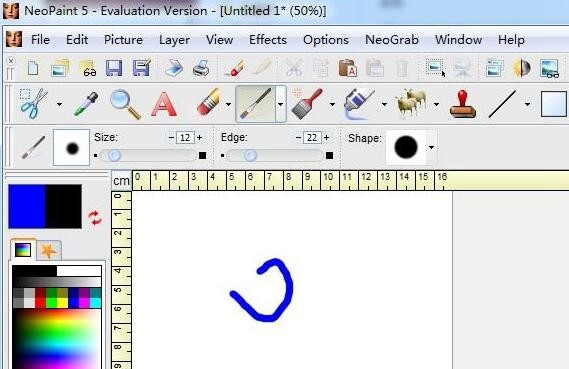The image size is (569, 369).
Task: Open the NeoGrab menu
Action: click(x=392, y=40)
